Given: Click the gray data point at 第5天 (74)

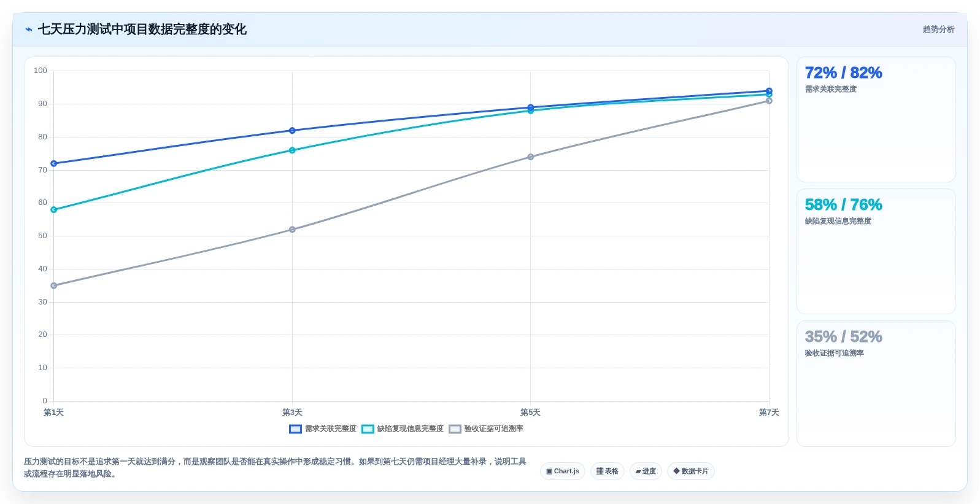Looking at the screenshot, I should [x=531, y=157].
